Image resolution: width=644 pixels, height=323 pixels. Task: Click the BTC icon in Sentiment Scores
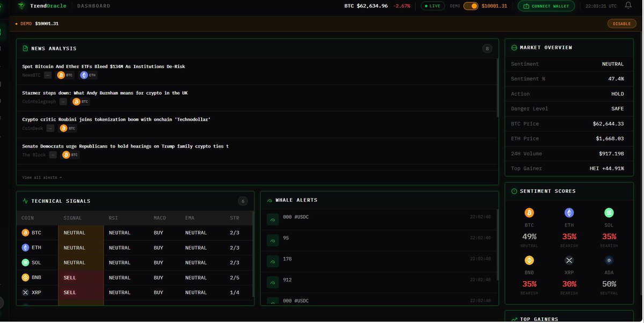tap(529, 213)
